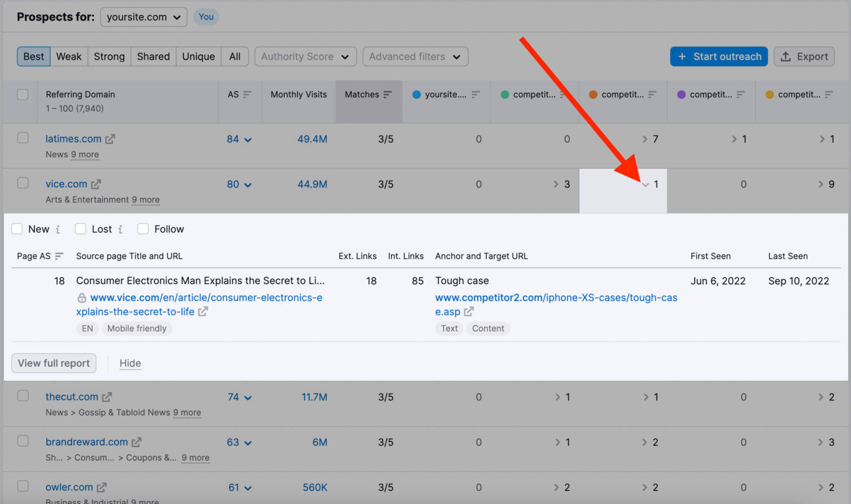
Task: Click the Export button
Action: pyautogui.click(x=804, y=56)
